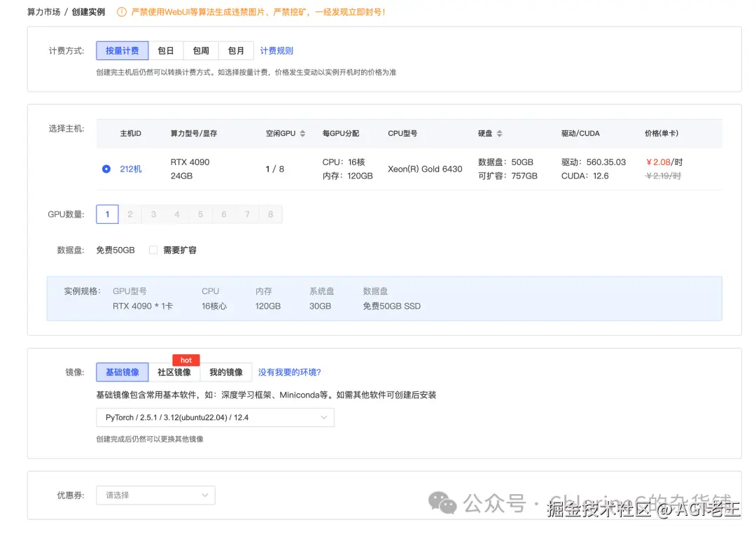This screenshot has width=756, height=534.
Task: Click the Xeon(R) Gold 6430 cell
Action: (425, 169)
